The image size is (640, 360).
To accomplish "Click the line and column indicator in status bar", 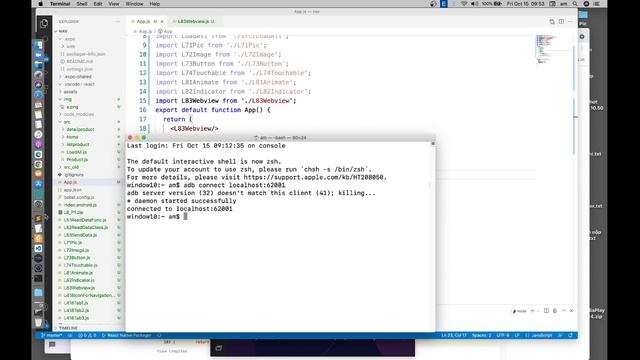I will (x=453, y=336).
